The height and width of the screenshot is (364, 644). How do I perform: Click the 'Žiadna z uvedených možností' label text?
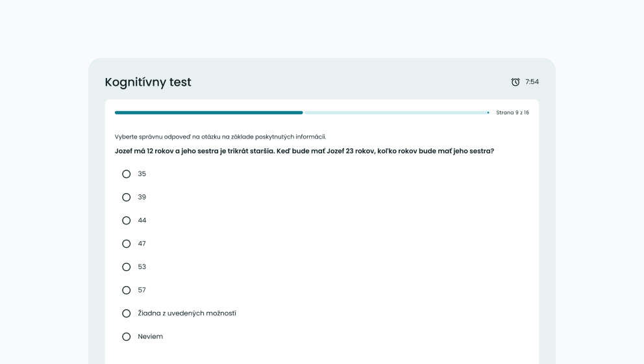[187, 313]
